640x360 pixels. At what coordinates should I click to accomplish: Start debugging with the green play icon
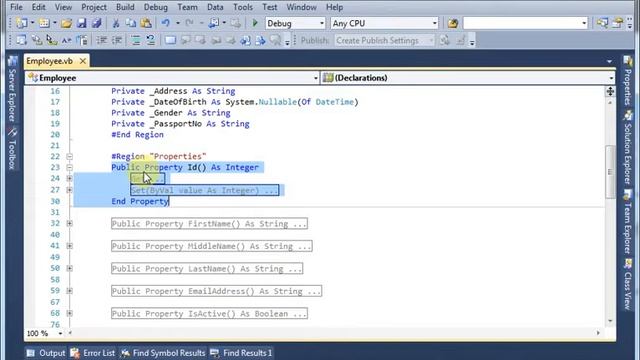coord(255,23)
